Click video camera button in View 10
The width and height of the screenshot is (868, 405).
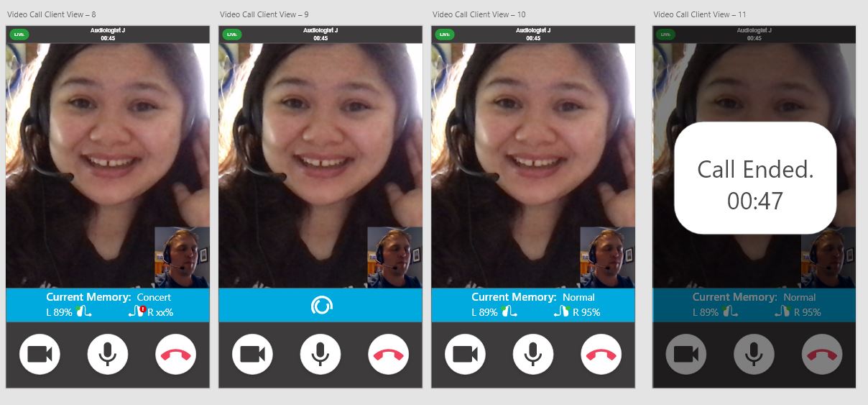(465, 355)
